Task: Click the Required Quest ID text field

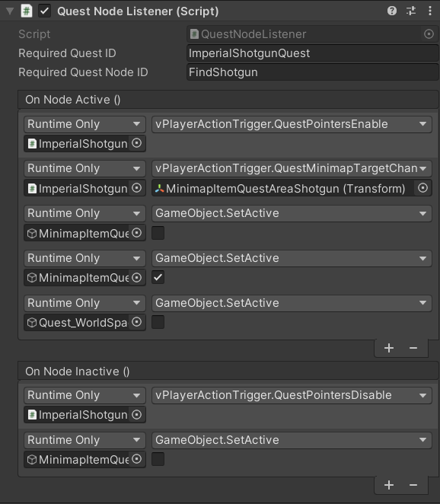Action: (x=312, y=53)
